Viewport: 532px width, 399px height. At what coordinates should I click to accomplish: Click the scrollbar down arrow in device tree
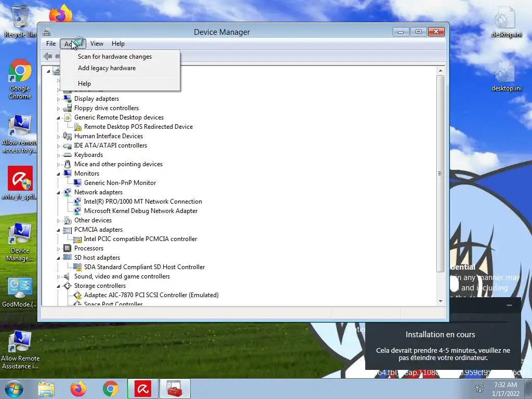tap(441, 301)
